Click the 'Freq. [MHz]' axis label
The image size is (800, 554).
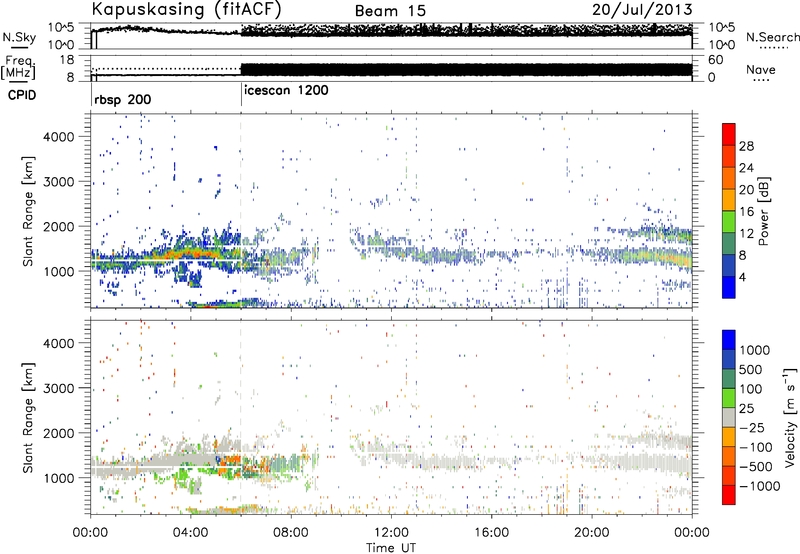(18, 67)
